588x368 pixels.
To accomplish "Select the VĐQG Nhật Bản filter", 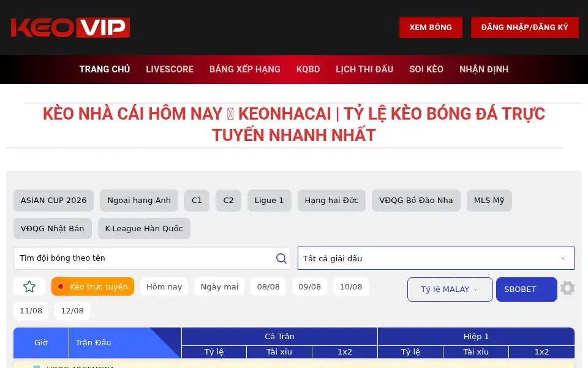I will tap(53, 228).
